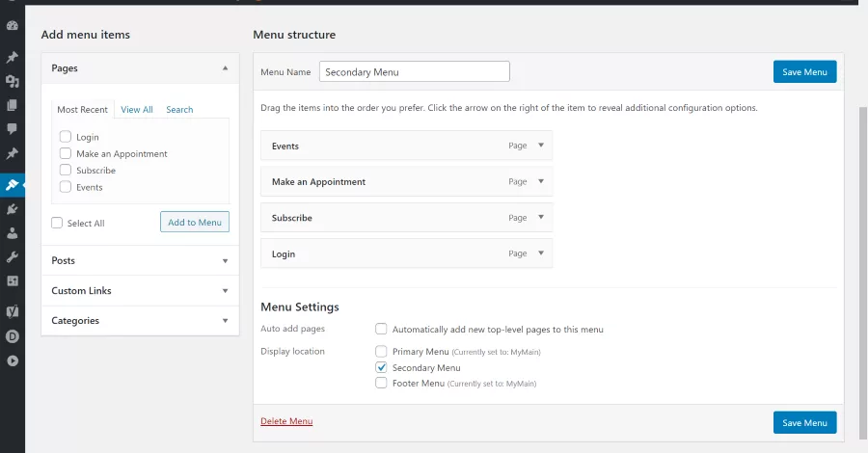868x453 pixels.
Task: Switch to the View All tab
Action: pos(137,110)
